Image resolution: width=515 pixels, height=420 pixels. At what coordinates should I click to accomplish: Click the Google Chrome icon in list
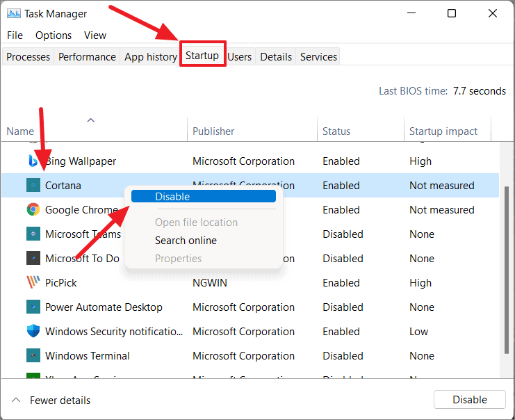point(33,209)
